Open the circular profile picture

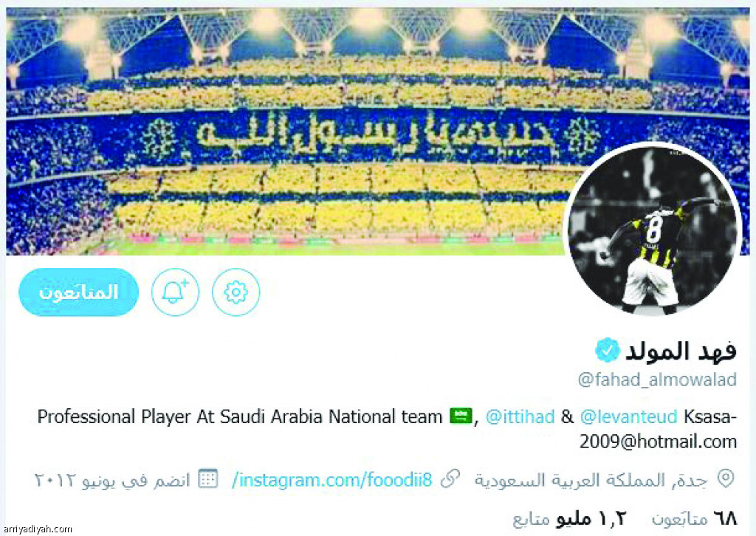click(653, 230)
